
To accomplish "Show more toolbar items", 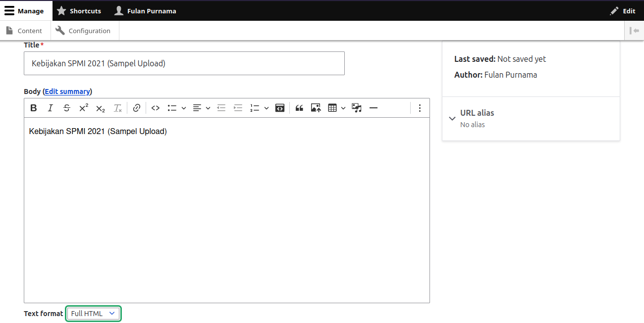I will pyautogui.click(x=420, y=108).
